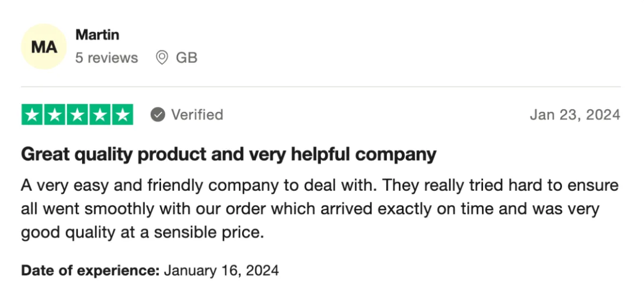The height and width of the screenshot is (289, 644).
Task: Click the MA avatar circle
Action: tap(44, 47)
